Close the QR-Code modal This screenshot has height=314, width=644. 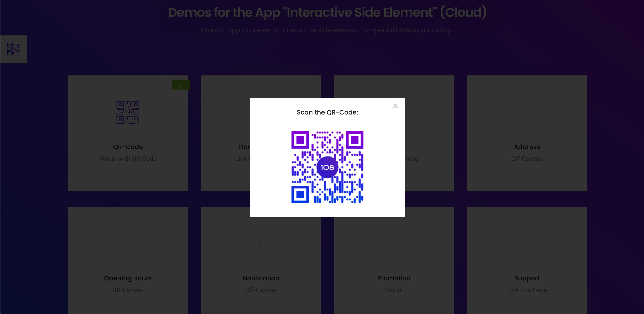(x=395, y=106)
